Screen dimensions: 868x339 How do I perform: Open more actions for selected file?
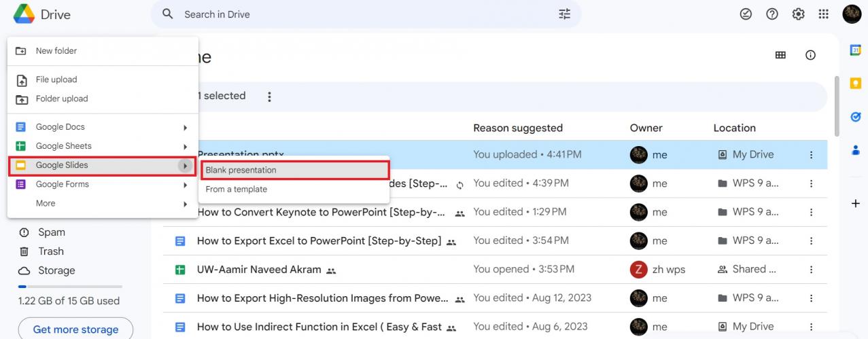(x=269, y=96)
